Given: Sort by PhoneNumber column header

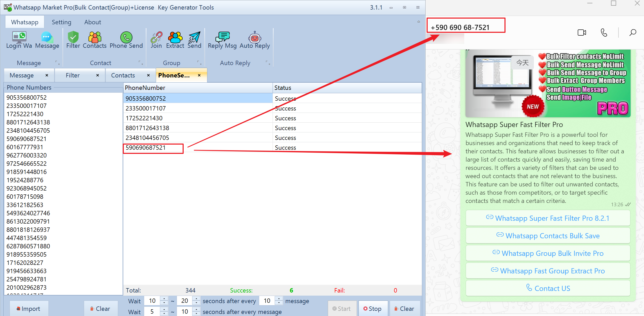Looking at the screenshot, I should [198, 88].
